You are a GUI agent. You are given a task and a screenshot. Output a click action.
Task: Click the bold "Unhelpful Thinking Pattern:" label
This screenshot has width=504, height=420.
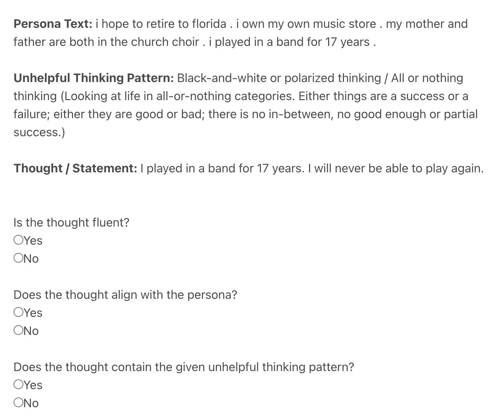(x=93, y=78)
